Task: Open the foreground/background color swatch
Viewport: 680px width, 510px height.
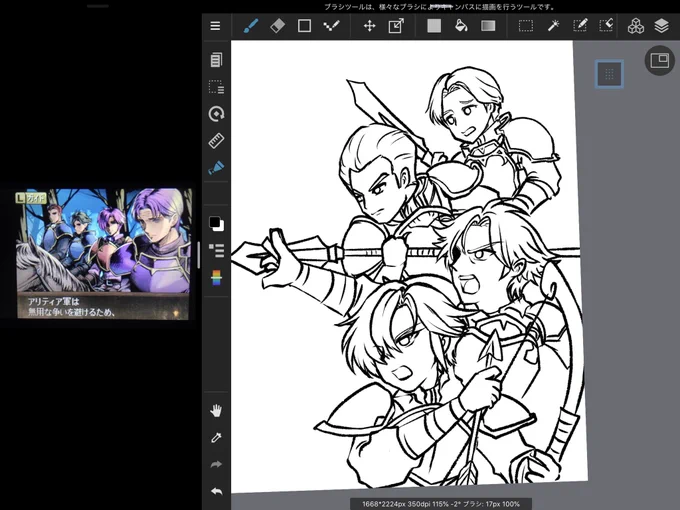Action: coord(216,224)
